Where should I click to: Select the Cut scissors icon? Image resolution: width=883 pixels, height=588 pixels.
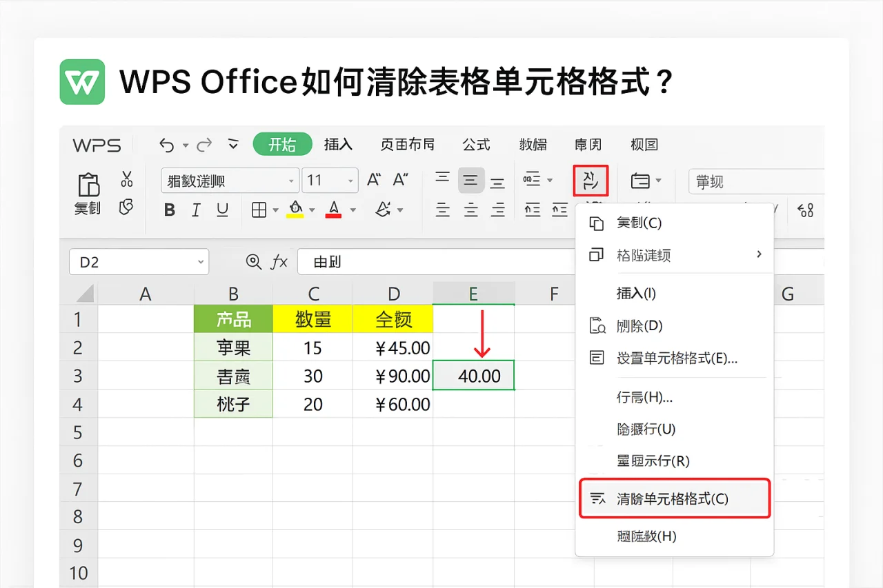(126, 180)
